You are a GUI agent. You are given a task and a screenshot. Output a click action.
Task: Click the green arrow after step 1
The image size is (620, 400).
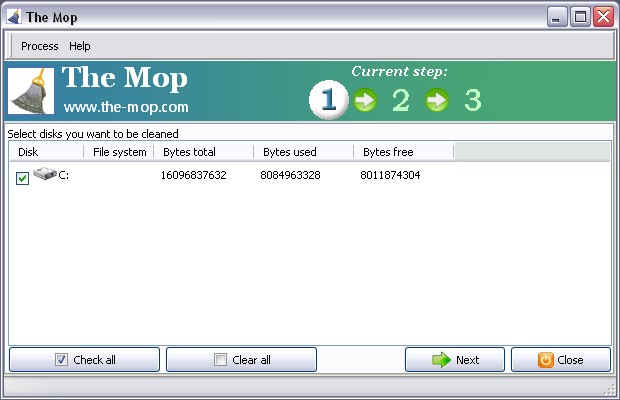[365, 100]
